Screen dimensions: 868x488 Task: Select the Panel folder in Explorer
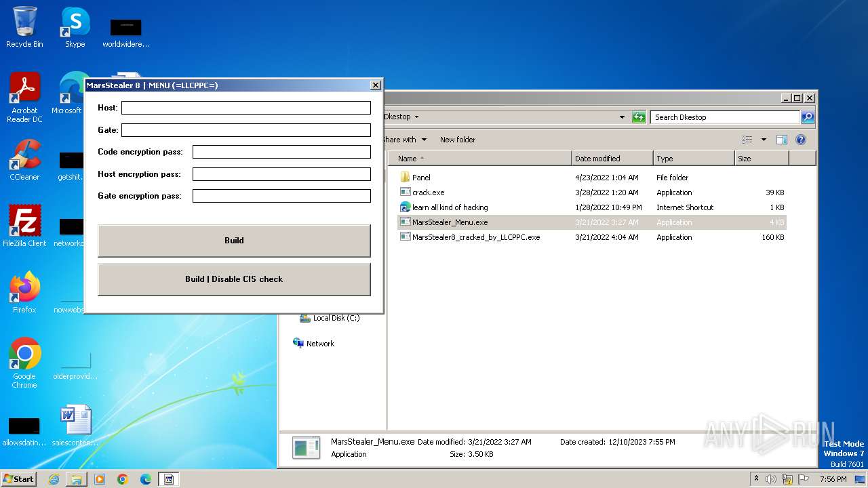tap(421, 178)
